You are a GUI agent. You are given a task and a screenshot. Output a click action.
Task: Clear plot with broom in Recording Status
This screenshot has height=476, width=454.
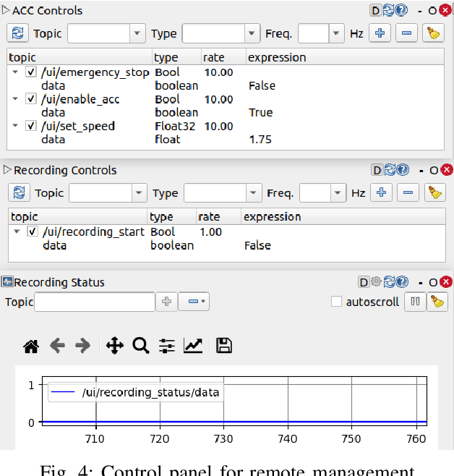437,302
